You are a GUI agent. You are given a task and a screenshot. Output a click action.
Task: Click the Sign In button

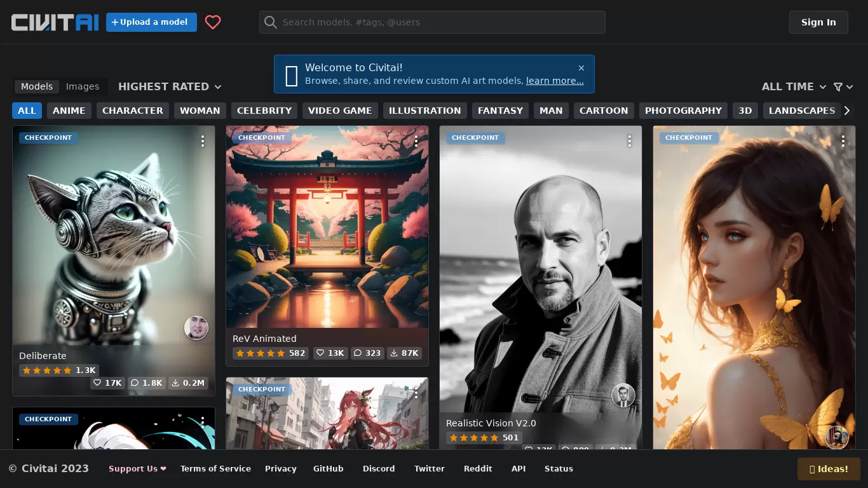click(818, 22)
